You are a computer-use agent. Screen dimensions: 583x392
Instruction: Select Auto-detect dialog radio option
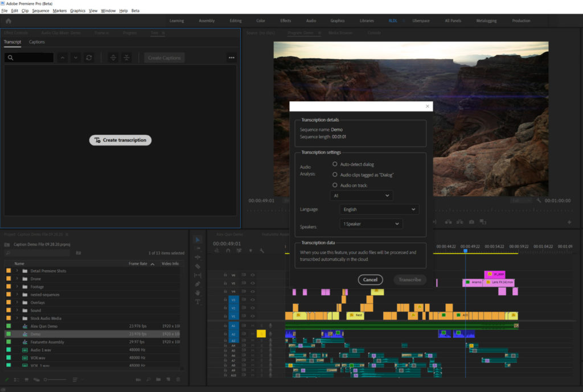(x=335, y=164)
